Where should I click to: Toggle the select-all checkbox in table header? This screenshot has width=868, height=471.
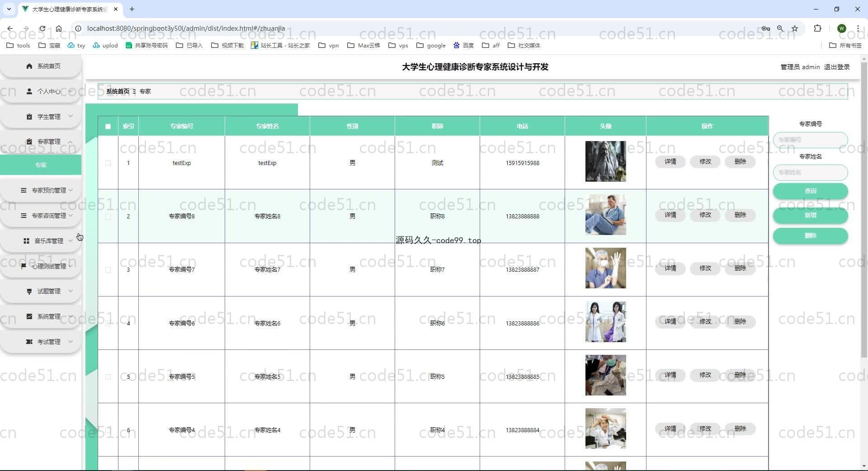pyautogui.click(x=108, y=127)
